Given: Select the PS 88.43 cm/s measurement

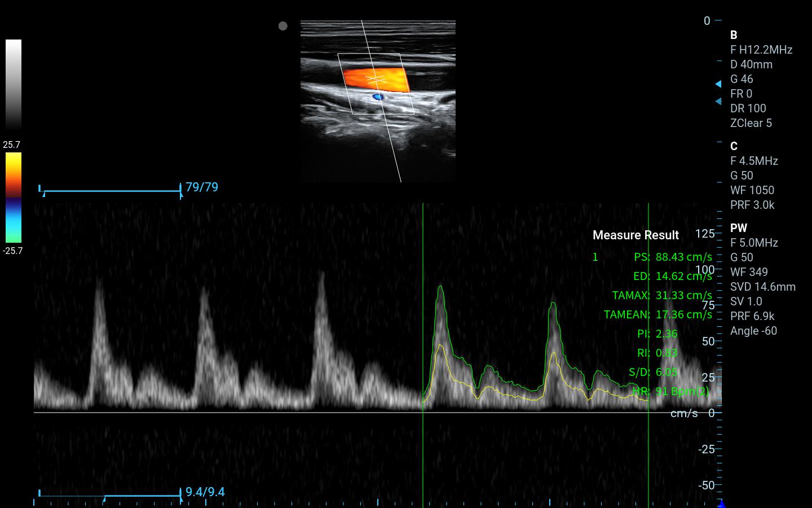Looking at the screenshot, I should point(672,257).
